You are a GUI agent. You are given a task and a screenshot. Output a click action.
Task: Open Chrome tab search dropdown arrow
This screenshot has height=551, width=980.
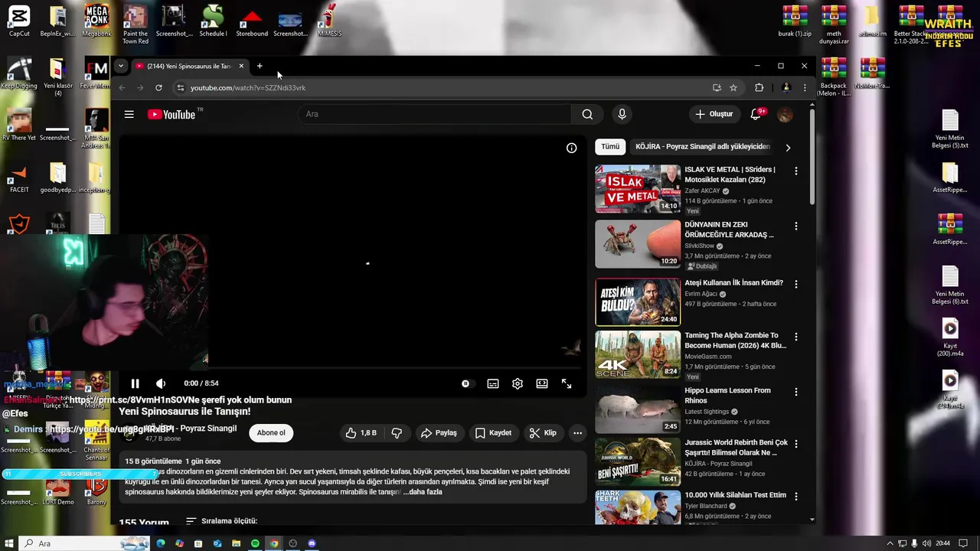click(x=120, y=66)
